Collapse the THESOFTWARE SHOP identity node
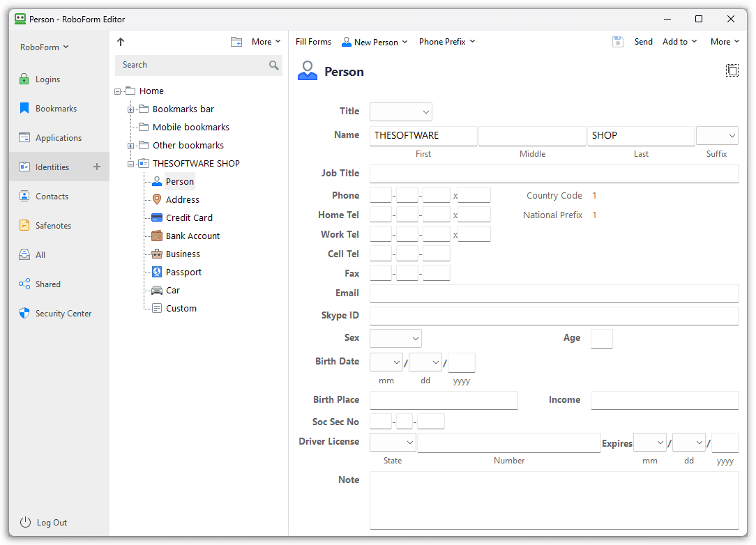The image size is (756, 545). click(x=130, y=164)
